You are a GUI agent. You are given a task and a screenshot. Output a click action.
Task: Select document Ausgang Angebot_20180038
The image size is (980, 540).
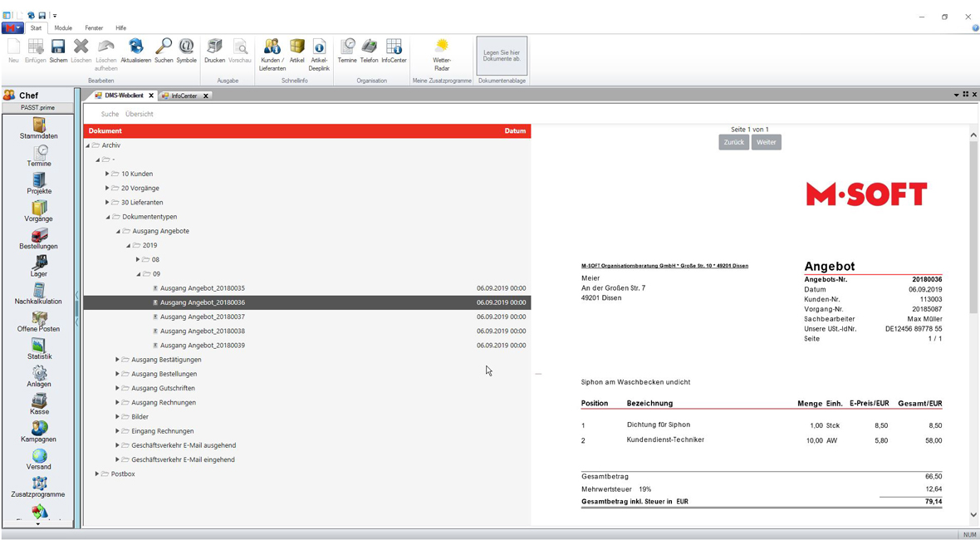202,331
